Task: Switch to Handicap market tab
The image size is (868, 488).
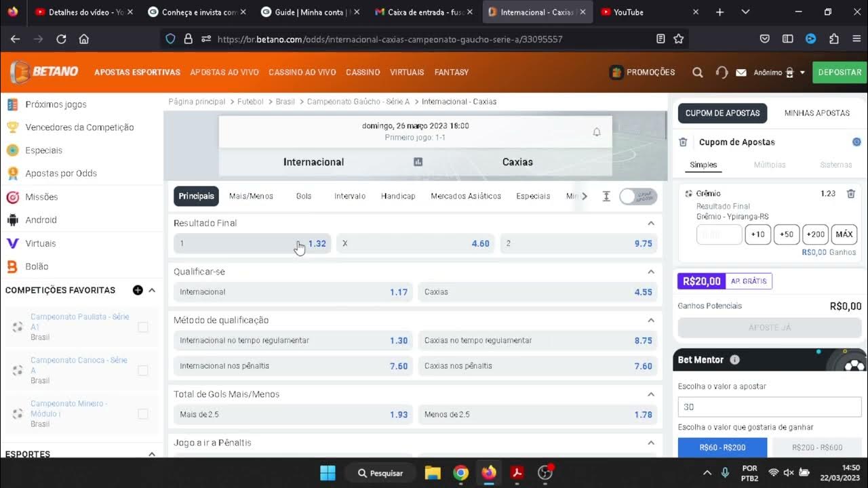Action: pos(398,196)
